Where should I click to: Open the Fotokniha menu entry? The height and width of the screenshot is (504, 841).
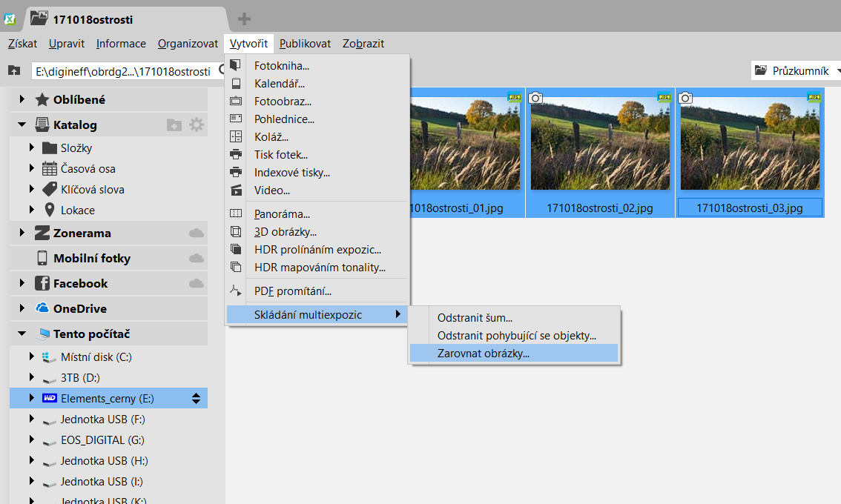click(317, 66)
